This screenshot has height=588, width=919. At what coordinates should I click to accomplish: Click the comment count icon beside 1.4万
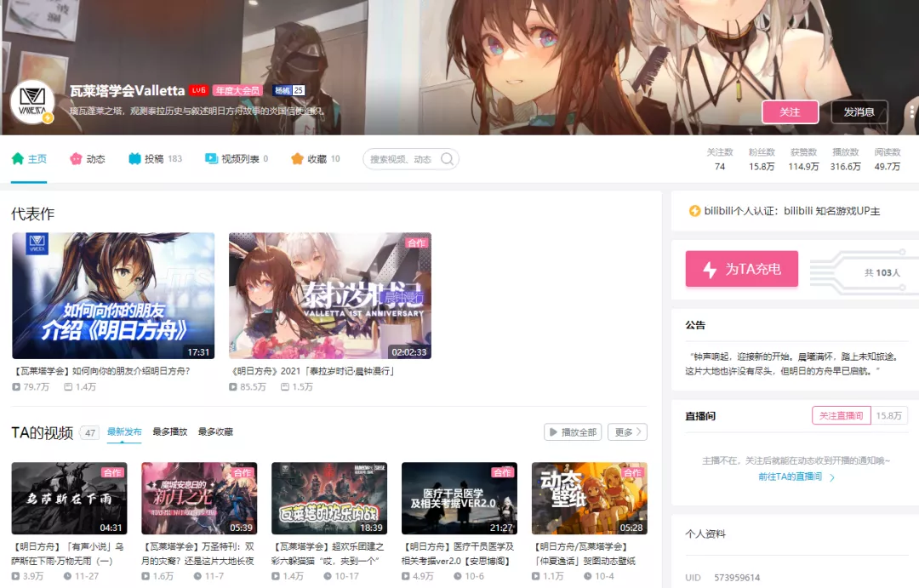tap(68, 387)
